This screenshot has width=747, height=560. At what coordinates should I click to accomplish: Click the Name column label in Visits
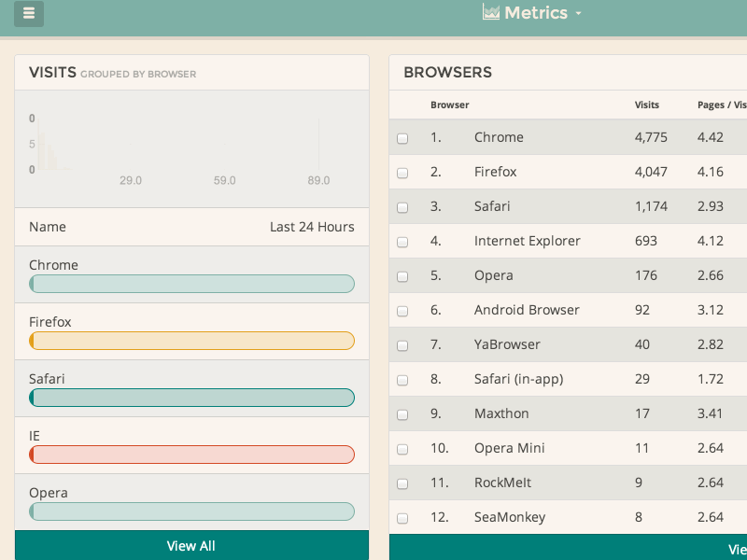click(48, 227)
